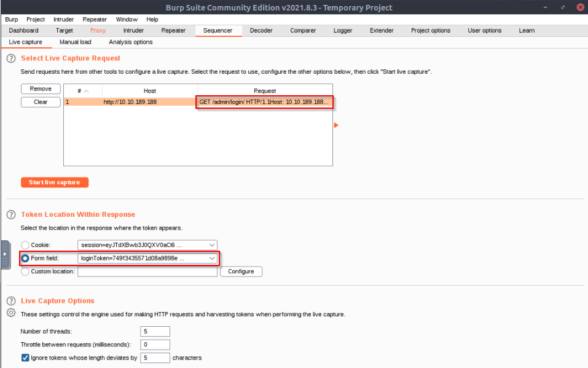Screen dimensions: 588x368
Task: Expand the collapsed side panel handle
Action: click(4, 254)
